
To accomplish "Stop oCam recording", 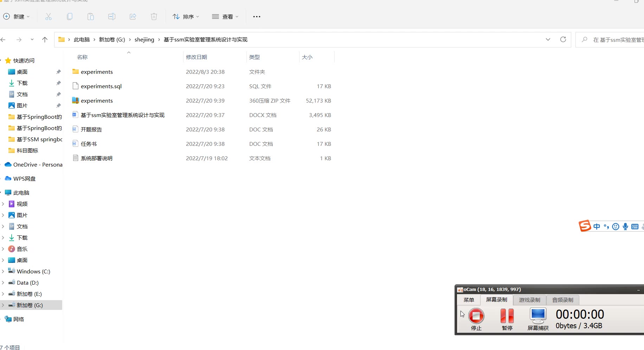I will [476, 319].
